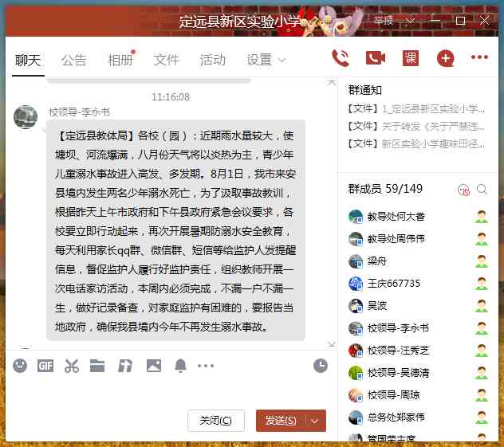
Task: Start a group video call
Action: [x=375, y=58]
